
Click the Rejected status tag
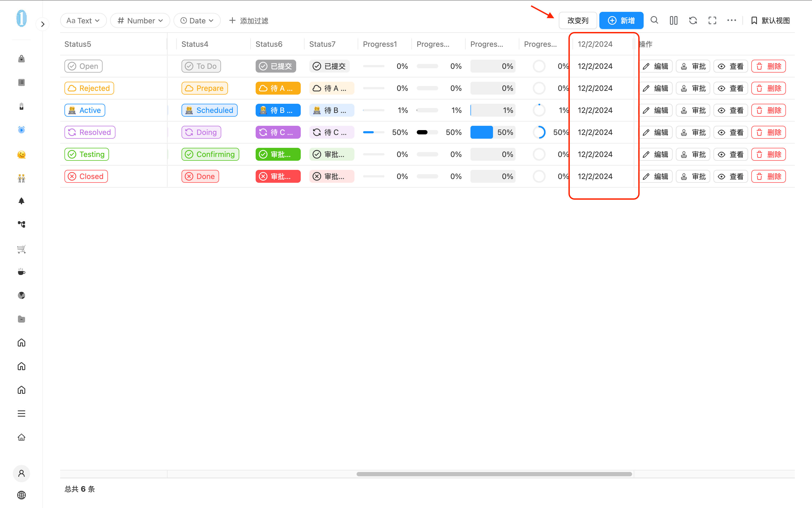[89, 88]
